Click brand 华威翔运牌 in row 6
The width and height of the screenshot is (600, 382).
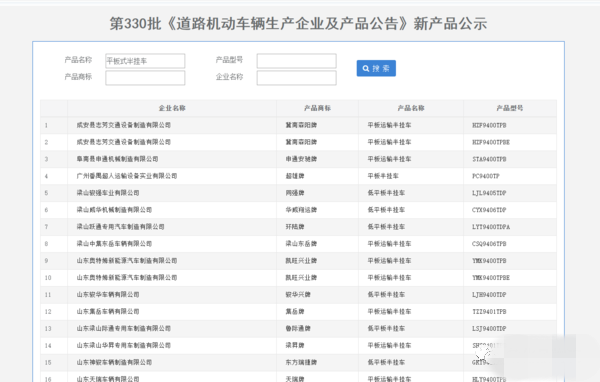pyautogui.click(x=301, y=210)
